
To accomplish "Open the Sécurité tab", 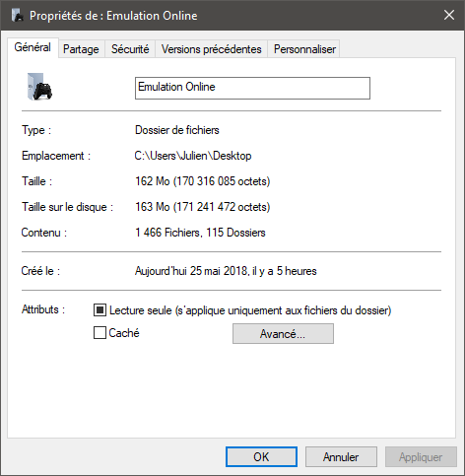I will pos(130,49).
